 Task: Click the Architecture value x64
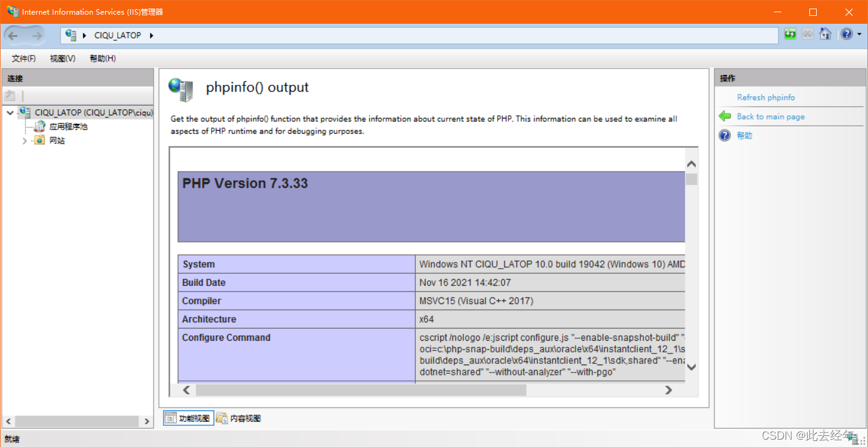427,319
